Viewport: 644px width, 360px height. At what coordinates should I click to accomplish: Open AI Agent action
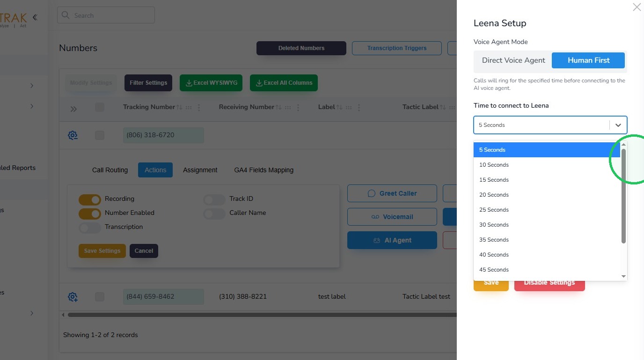coord(392,240)
